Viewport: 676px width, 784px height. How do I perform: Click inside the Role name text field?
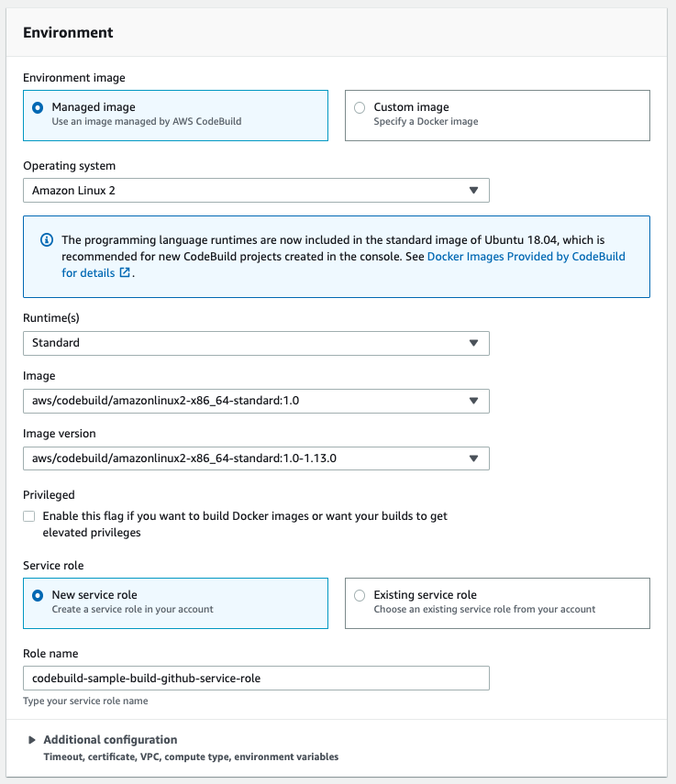[255, 679]
